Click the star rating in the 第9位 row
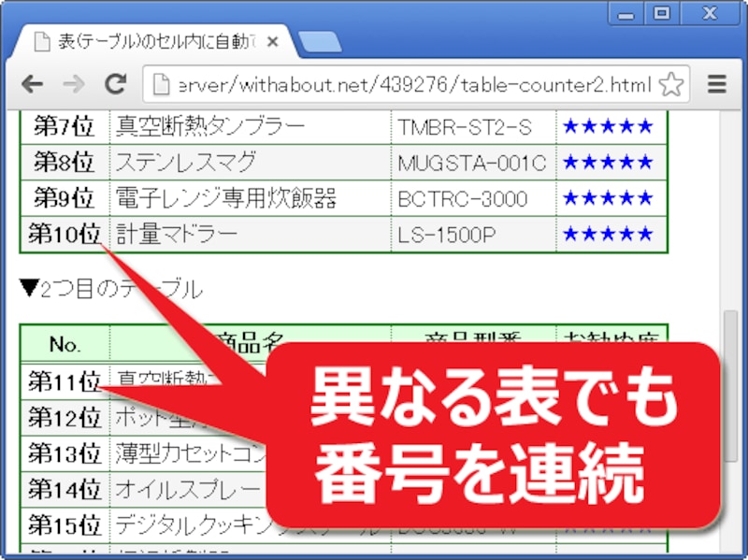This screenshot has width=748, height=560. tap(607, 198)
